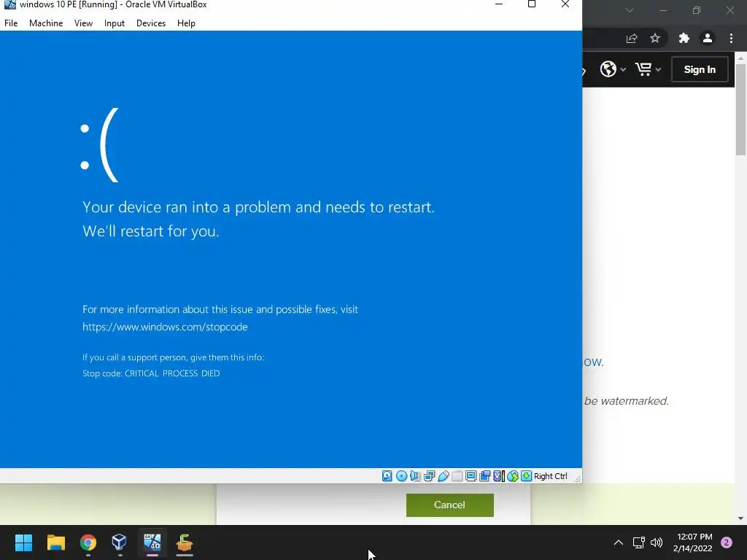The image size is (747, 560).
Task: Click the optical disc status icon
Action: pos(402,475)
